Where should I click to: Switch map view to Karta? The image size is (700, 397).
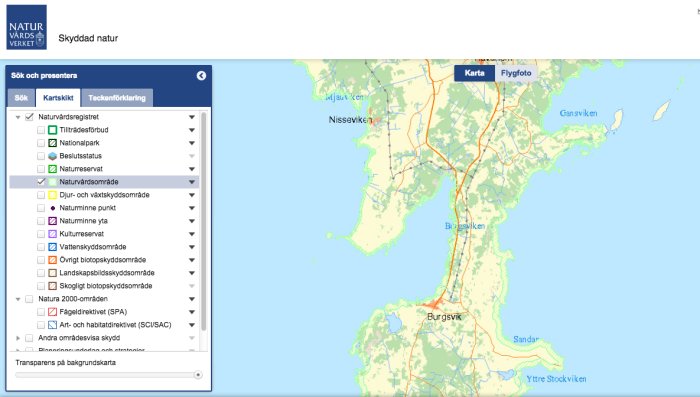(x=475, y=73)
